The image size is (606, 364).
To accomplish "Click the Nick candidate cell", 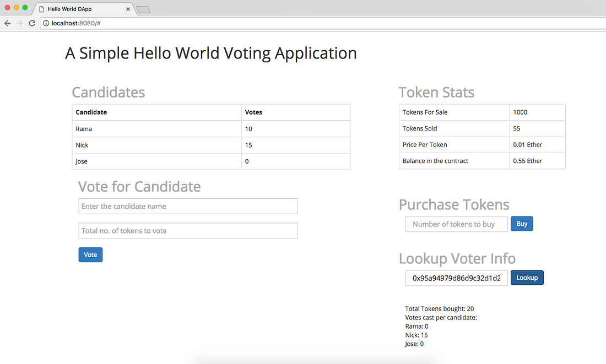I will pyautogui.click(x=156, y=145).
